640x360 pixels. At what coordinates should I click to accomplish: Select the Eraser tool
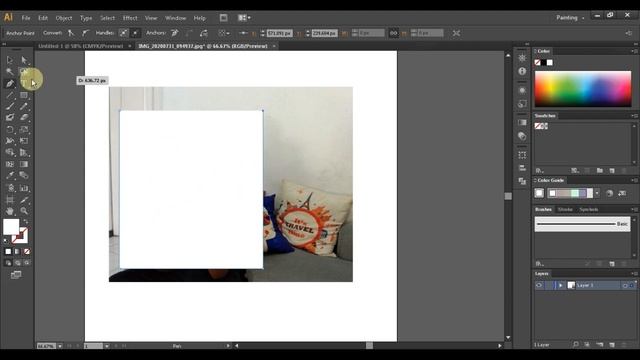point(24,118)
